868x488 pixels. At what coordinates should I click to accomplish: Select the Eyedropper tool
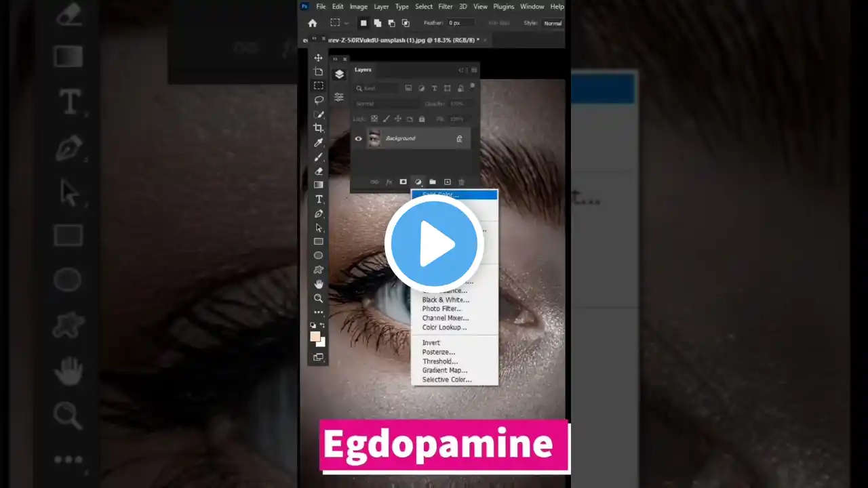[318, 142]
